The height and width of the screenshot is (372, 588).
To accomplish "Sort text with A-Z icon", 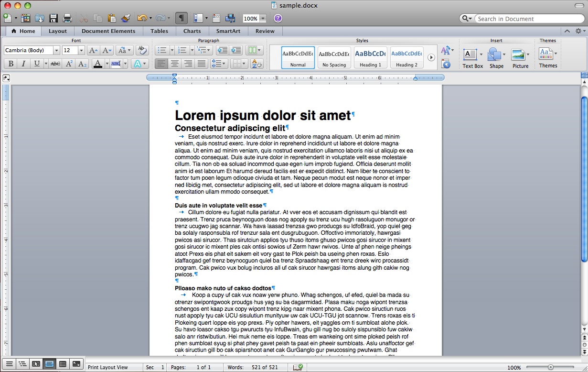I will [x=257, y=64].
